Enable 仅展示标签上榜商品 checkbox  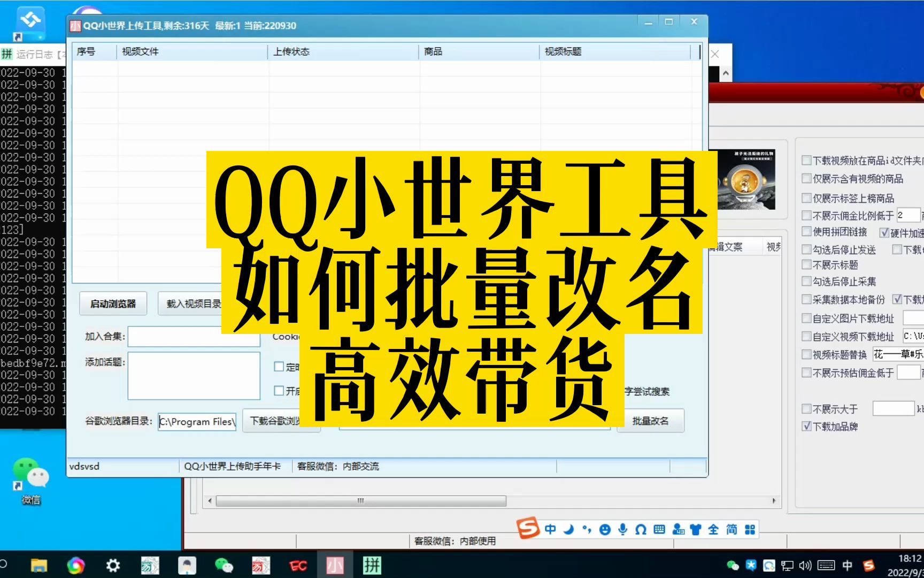[x=806, y=198]
